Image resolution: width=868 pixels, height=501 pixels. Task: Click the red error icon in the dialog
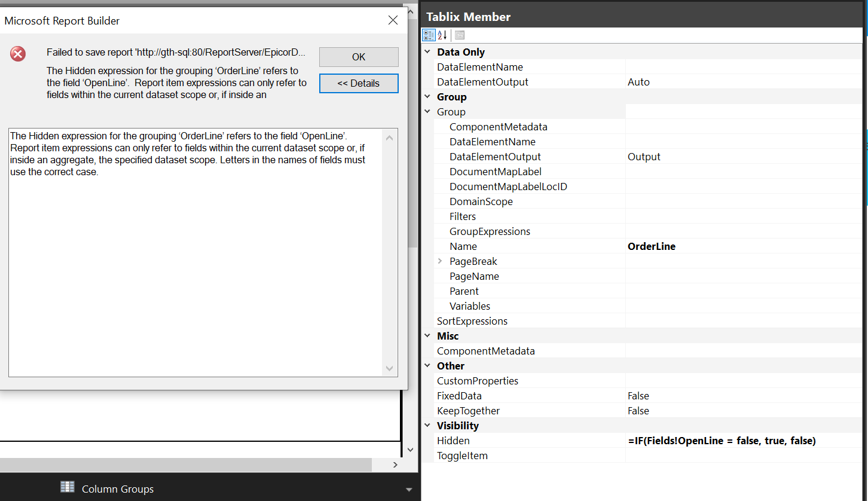pos(18,54)
